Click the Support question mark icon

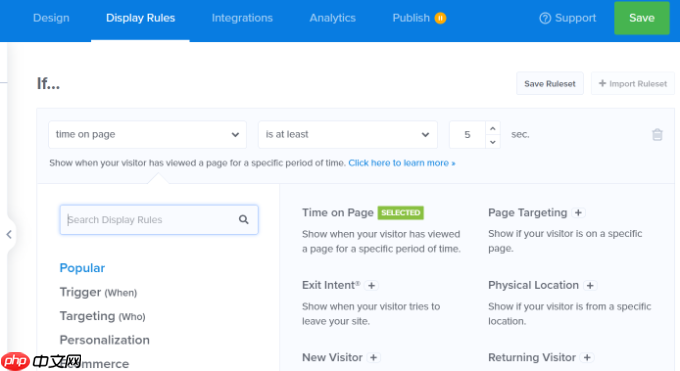545,18
